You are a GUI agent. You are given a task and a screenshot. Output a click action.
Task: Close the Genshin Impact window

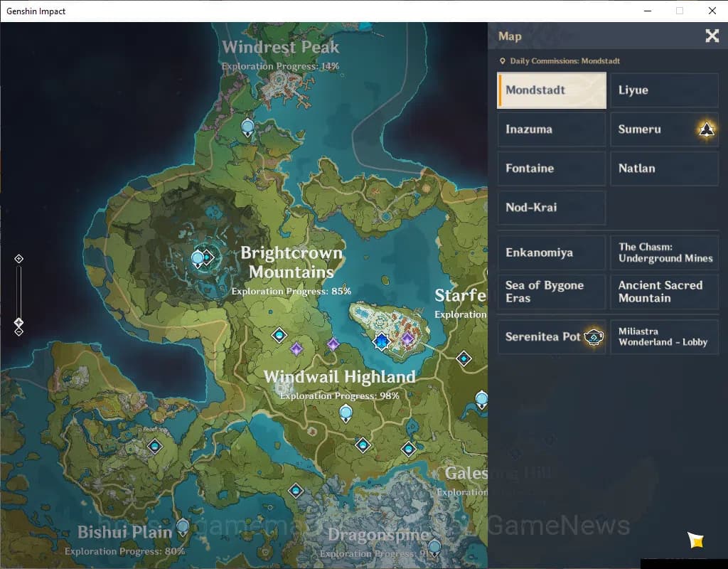pos(712,11)
